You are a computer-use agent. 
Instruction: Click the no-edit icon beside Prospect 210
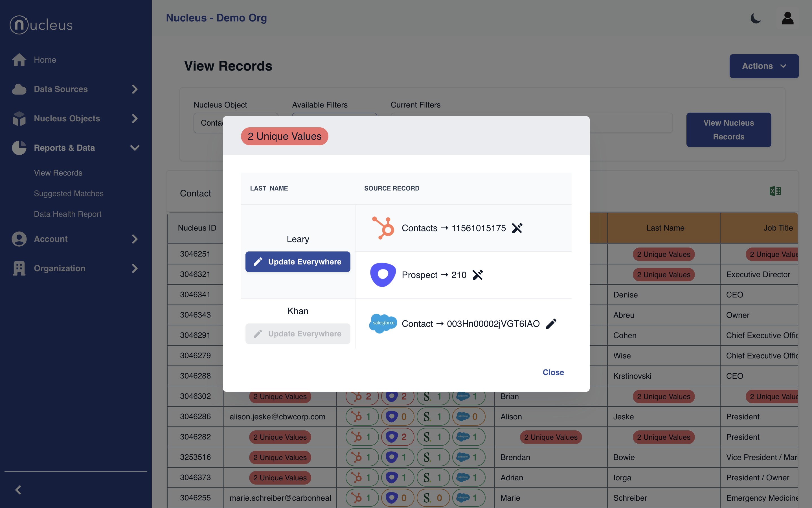(x=477, y=275)
